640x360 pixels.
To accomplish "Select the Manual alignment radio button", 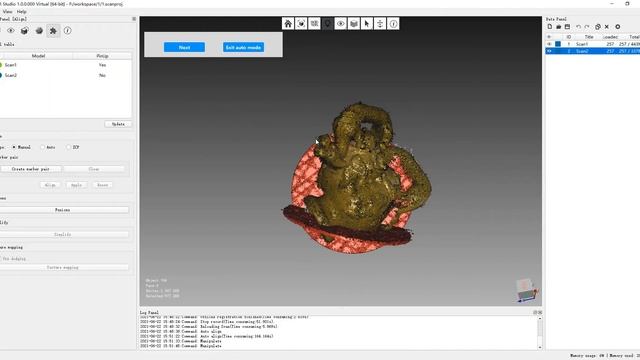I will pos(14,147).
